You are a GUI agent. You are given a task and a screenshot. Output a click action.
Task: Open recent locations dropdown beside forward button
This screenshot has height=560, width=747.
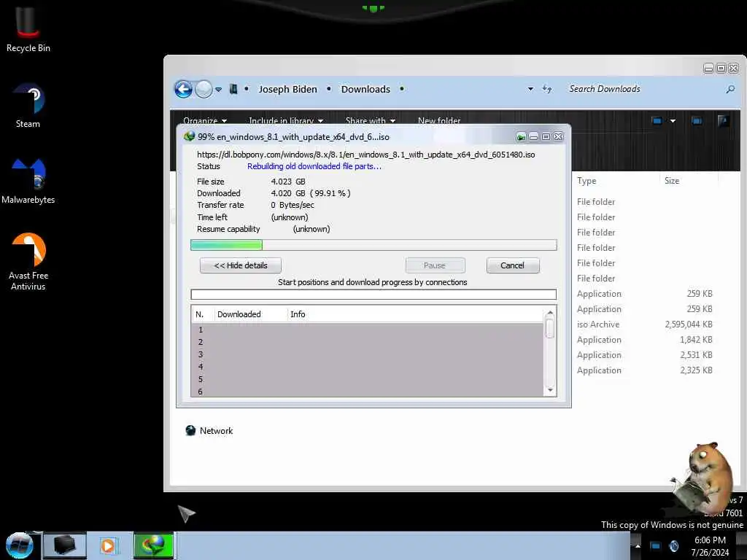[218, 90]
